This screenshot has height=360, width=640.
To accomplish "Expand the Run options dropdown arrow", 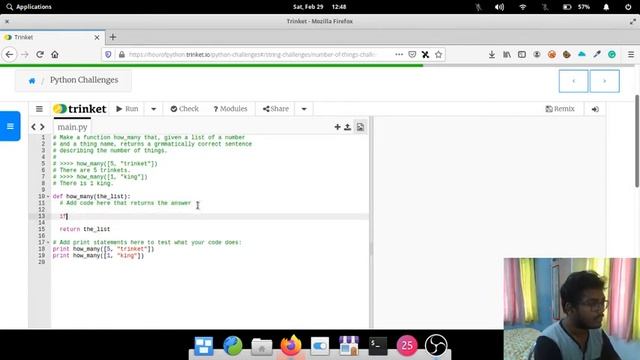I will point(153,109).
